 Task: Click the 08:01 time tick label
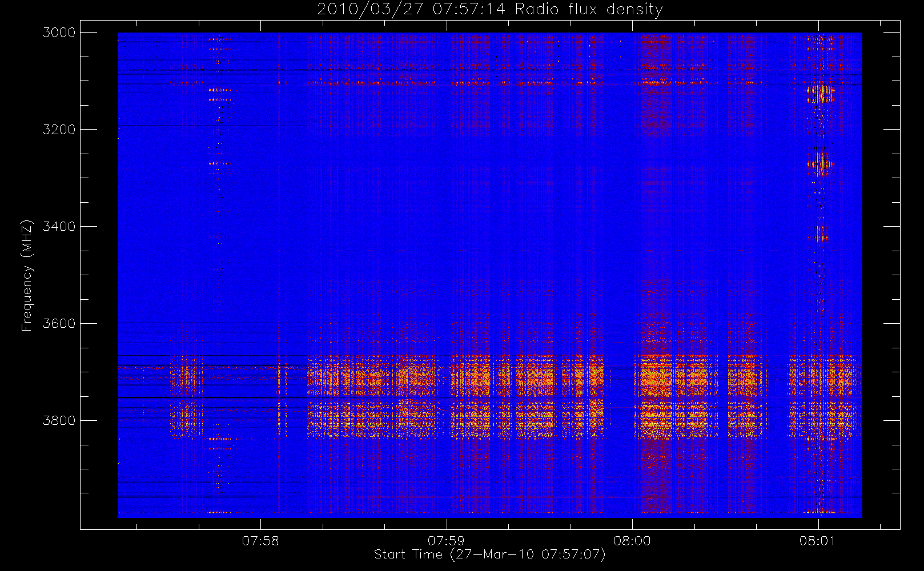pyautogui.click(x=818, y=541)
